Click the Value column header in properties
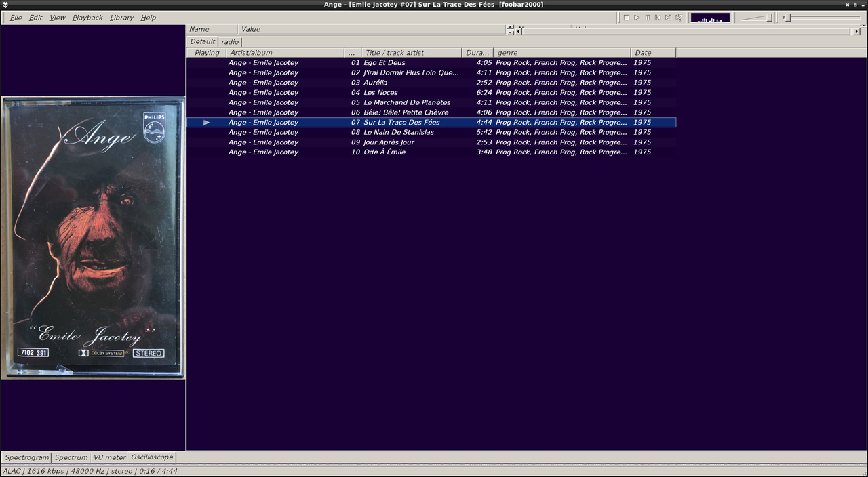This screenshot has height=477, width=868. coord(372,30)
